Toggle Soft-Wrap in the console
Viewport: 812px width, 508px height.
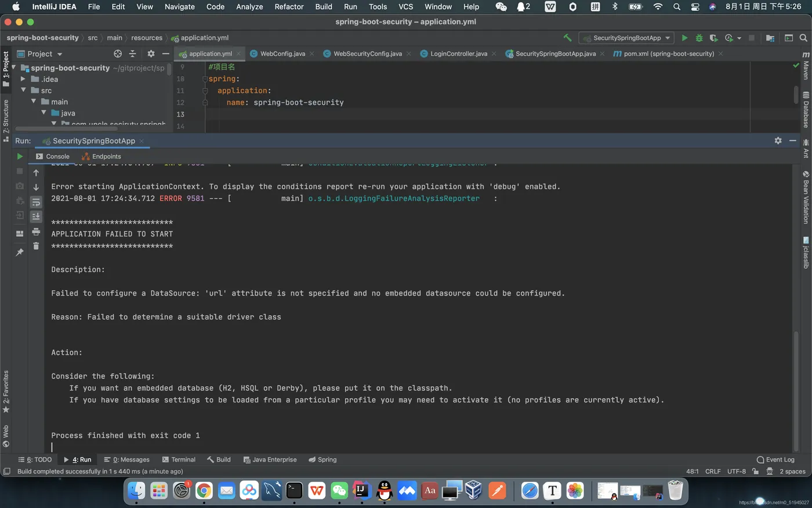(x=36, y=201)
